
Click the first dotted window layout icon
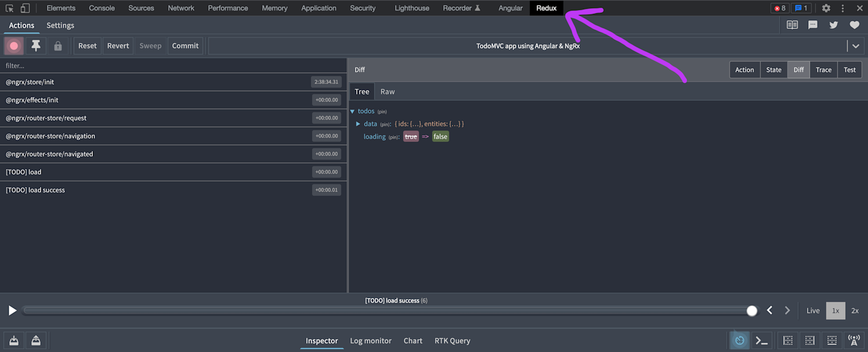pyautogui.click(x=788, y=340)
